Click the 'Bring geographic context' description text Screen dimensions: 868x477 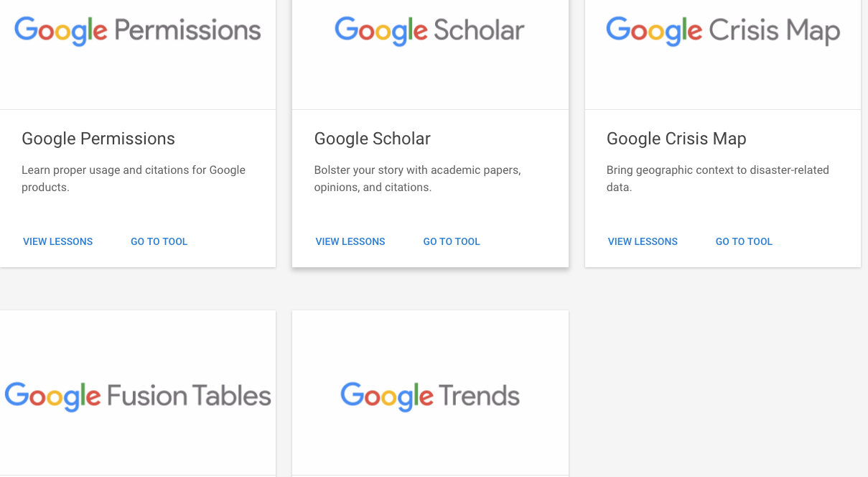click(x=717, y=179)
